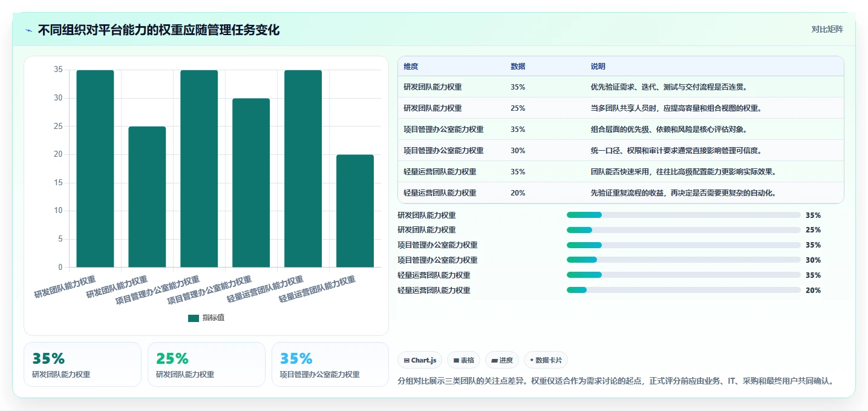Select the footer note starting with 分组对比展示三类团队
Image resolution: width=868 pixels, height=411 pixels.
(616, 381)
